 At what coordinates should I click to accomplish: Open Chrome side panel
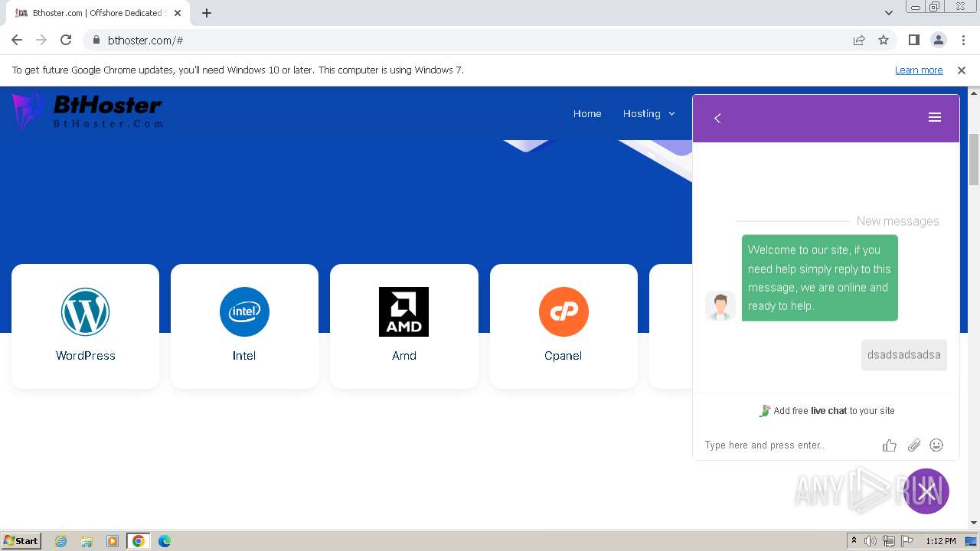(913, 40)
